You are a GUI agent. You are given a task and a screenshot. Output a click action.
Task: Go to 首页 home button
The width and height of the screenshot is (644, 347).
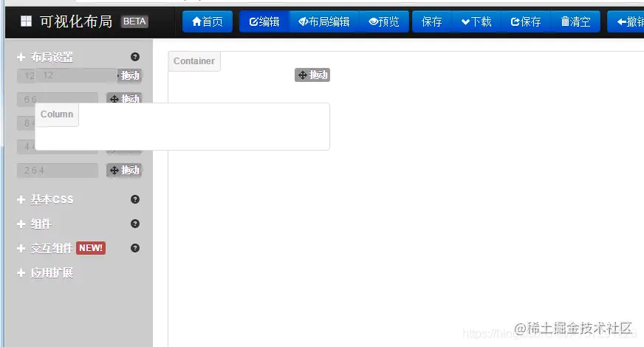pos(208,21)
